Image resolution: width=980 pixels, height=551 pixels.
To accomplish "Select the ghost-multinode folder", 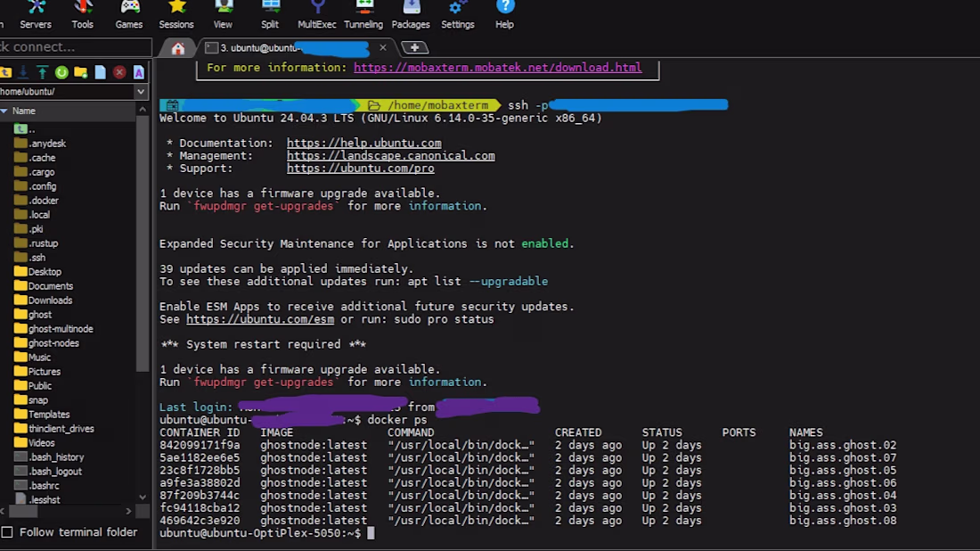I will coord(53,329).
